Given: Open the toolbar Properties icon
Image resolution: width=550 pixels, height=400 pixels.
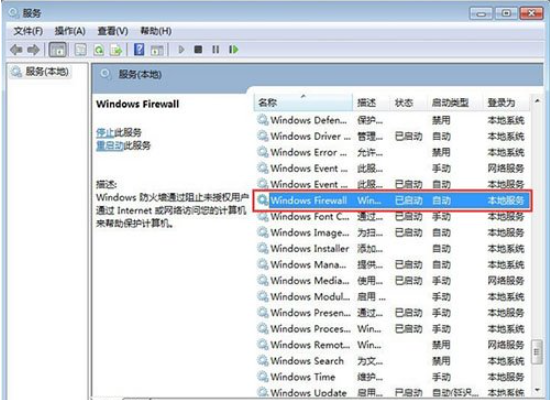Looking at the screenshot, I should pyautogui.click(x=81, y=49).
